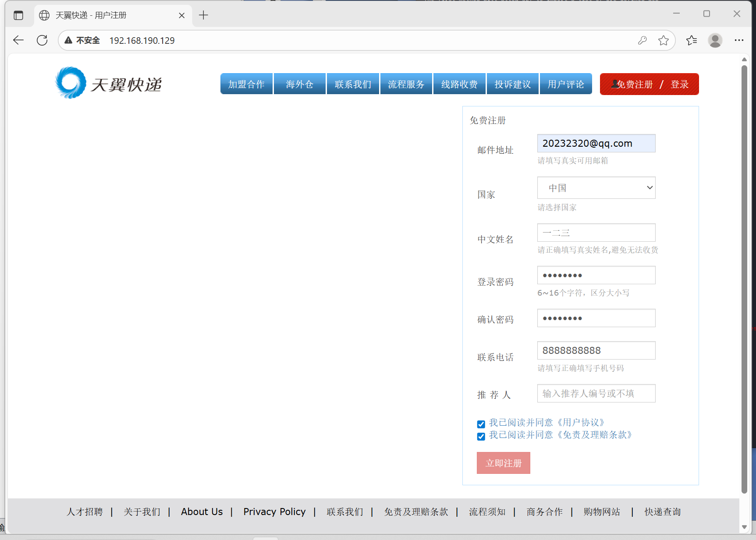756x540 pixels.
Task: Open the 《用户协议》 agreement link
Action: pos(582,422)
